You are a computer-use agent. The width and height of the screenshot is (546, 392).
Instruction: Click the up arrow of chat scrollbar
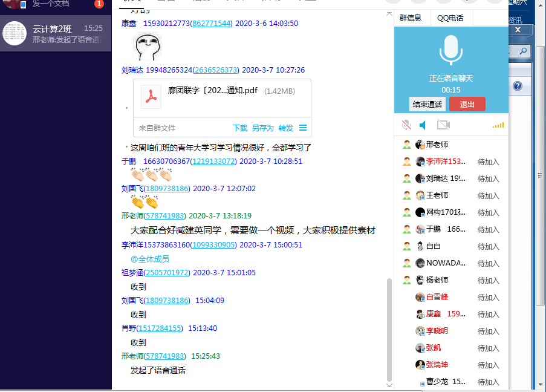389,13
